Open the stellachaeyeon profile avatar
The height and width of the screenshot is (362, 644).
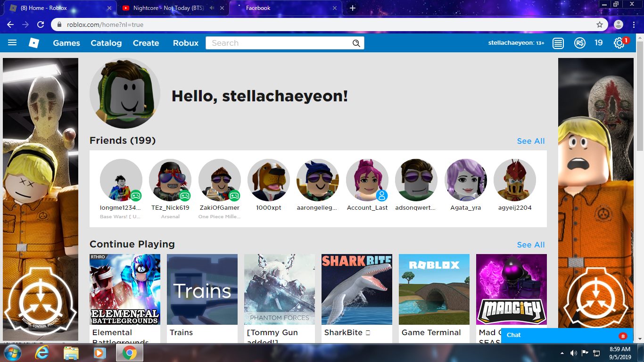(x=125, y=93)
